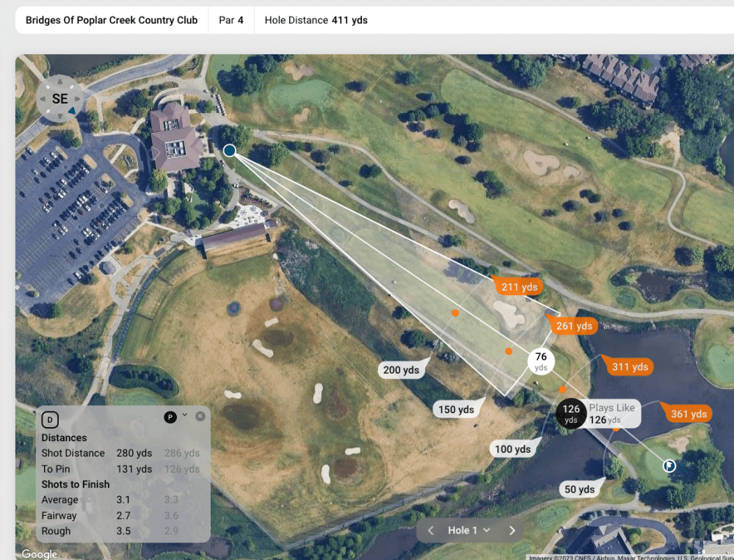This screenshot has width=734, height=560.
Task: Expand the dropdown chevron beside P badge
Action: point(185,415)
